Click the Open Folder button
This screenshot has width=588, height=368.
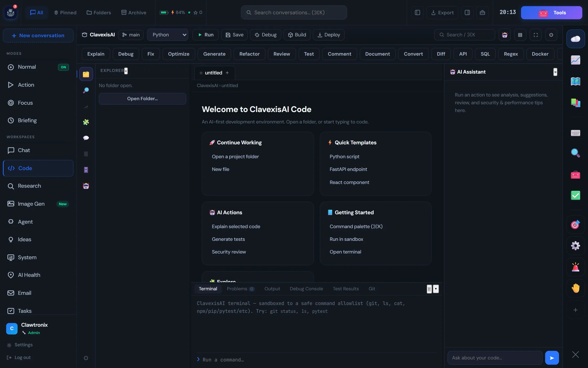pos(142,99)
